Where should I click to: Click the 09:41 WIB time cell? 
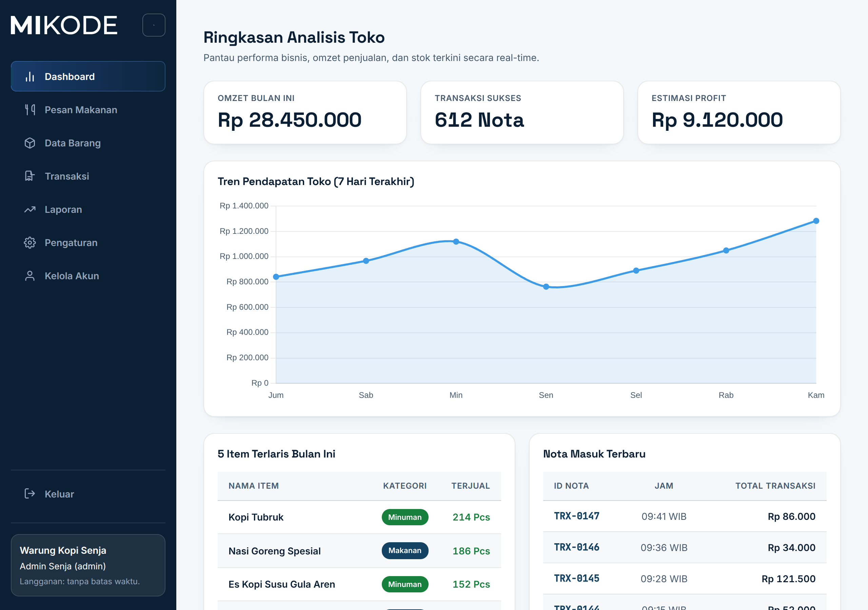664,516
